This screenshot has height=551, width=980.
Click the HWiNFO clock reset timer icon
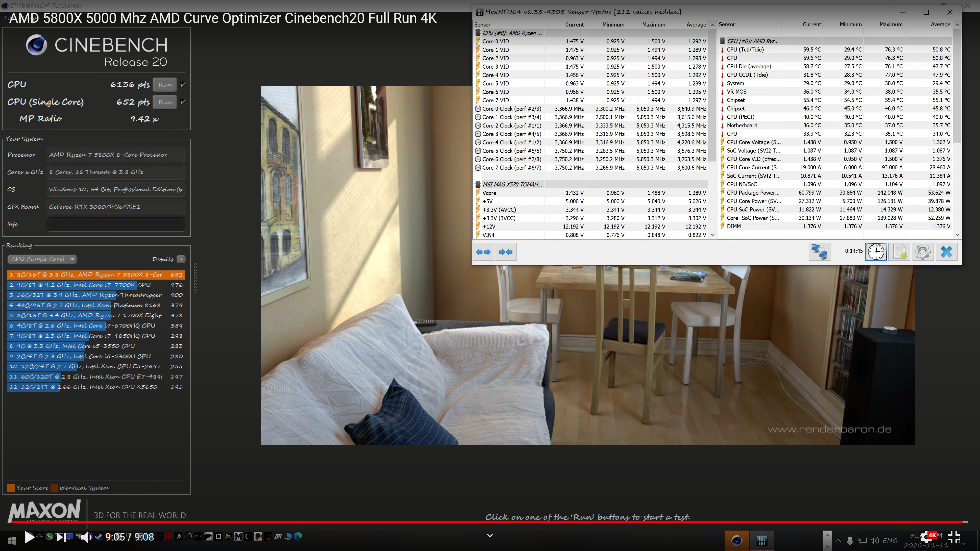pyautogui.click(x=876, y=252)
